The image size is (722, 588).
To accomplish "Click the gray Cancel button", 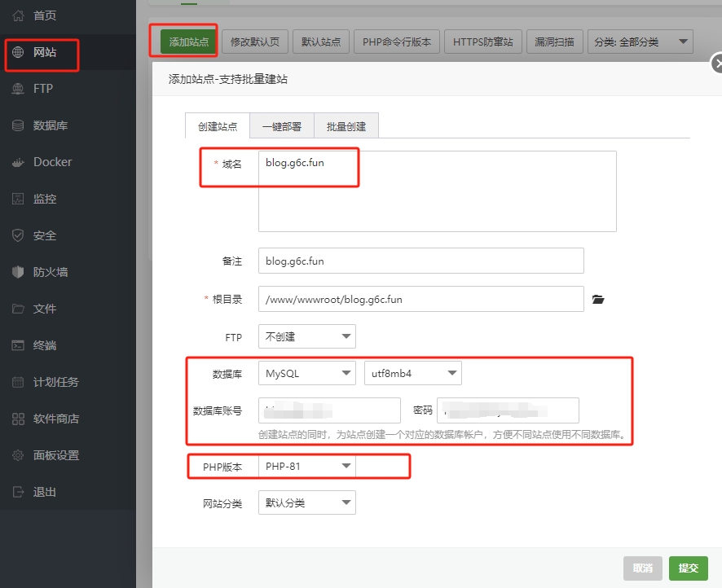I will [x=642, y=568].
